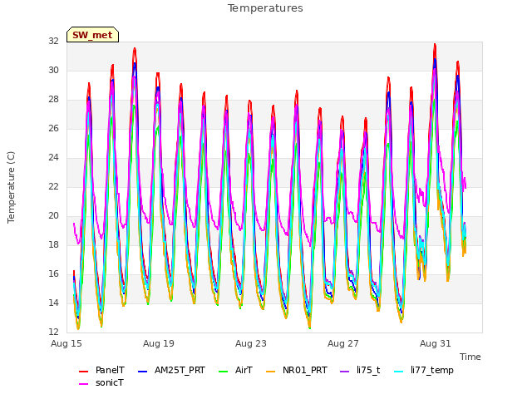Click the cyan li77_temp legend swatch
Screen dimensions: 532x399
(x=399, y=372)
